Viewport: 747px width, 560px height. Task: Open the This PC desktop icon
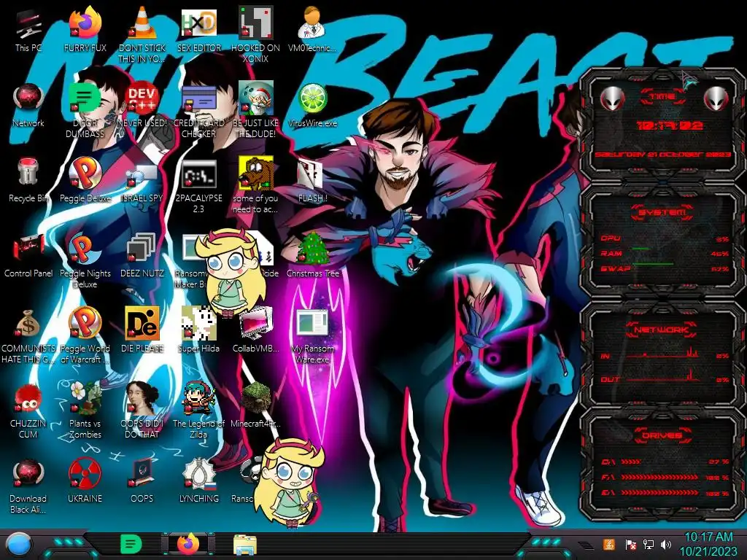tap(28, 31)
